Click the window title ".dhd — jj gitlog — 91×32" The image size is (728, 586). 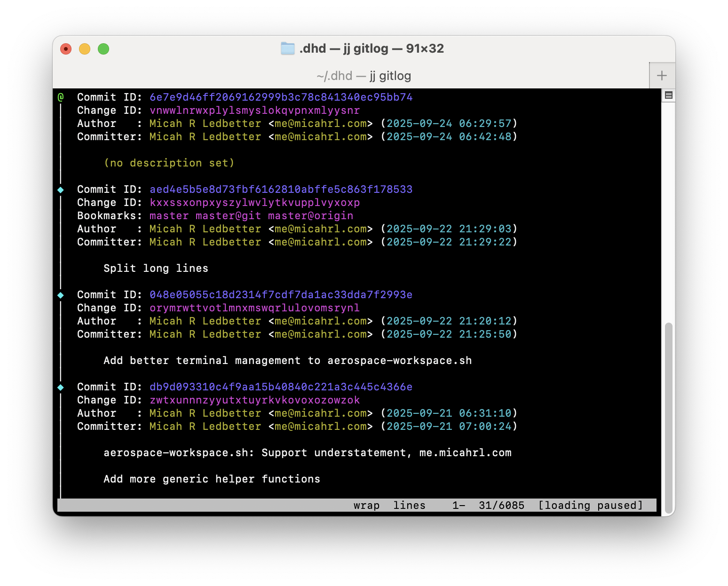[372, 48]
